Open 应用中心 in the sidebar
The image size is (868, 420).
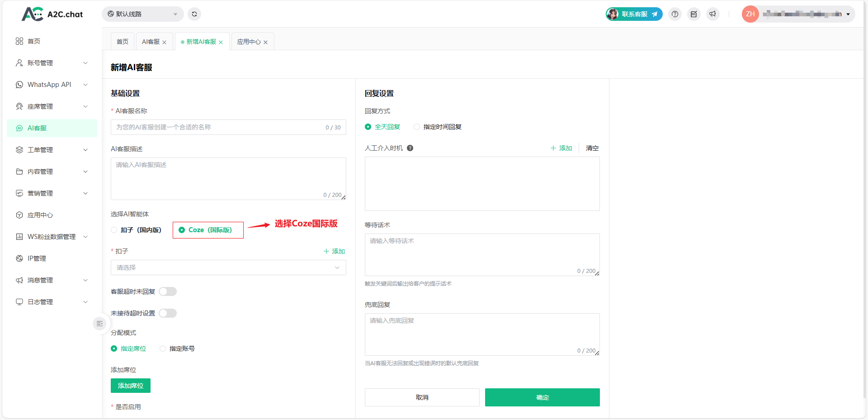40,215
